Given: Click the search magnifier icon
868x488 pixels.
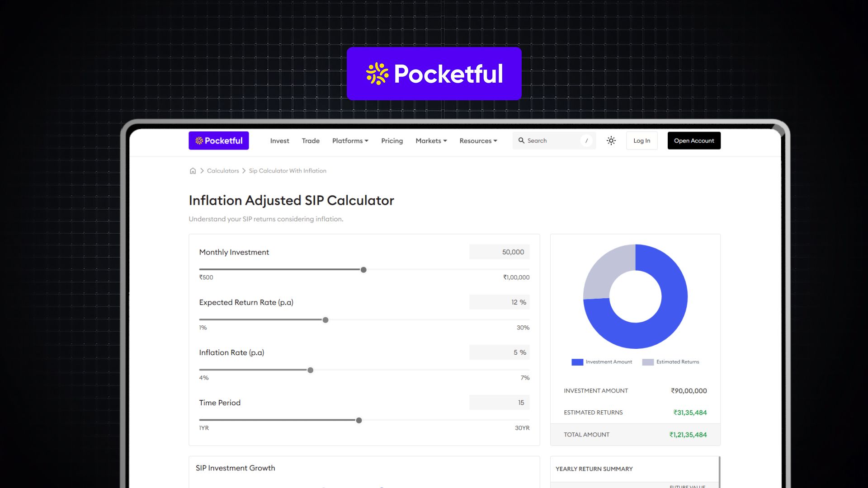Looking at the screenshot, I should tap(521, 141).
